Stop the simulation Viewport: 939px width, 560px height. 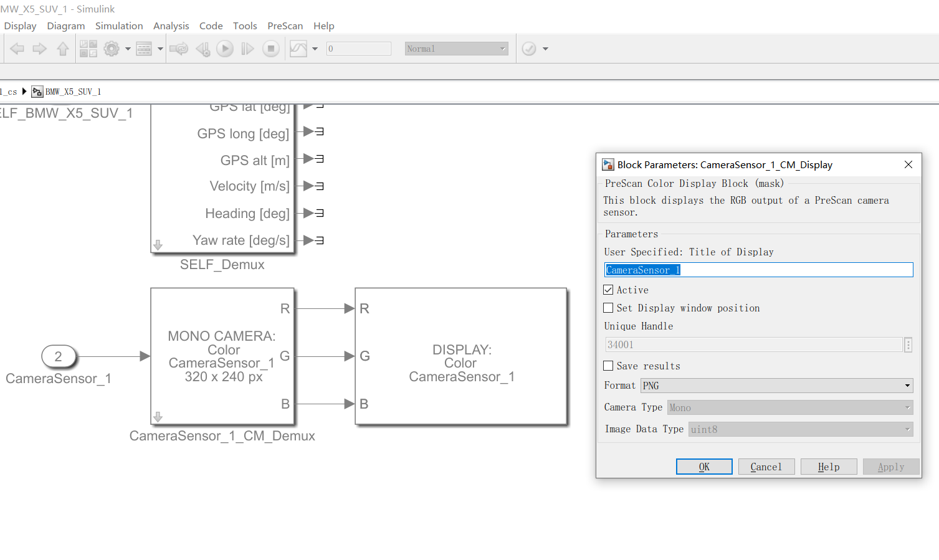point(270,49)
